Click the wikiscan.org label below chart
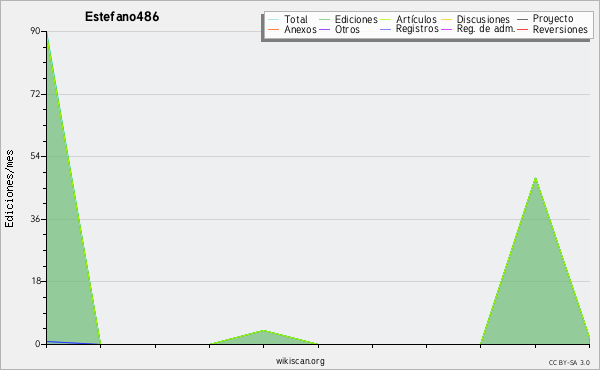600x370 pixels. point(300,361)
